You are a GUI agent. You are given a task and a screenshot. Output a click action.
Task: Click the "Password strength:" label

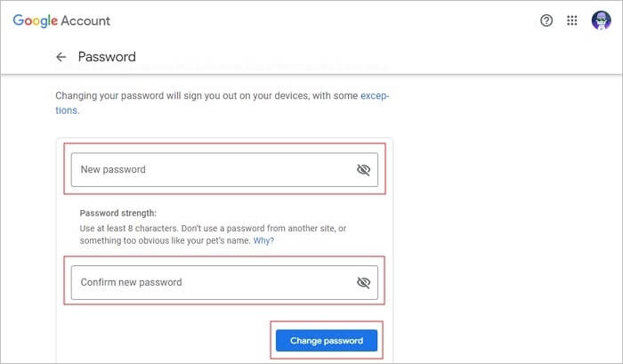pos(117,214)
